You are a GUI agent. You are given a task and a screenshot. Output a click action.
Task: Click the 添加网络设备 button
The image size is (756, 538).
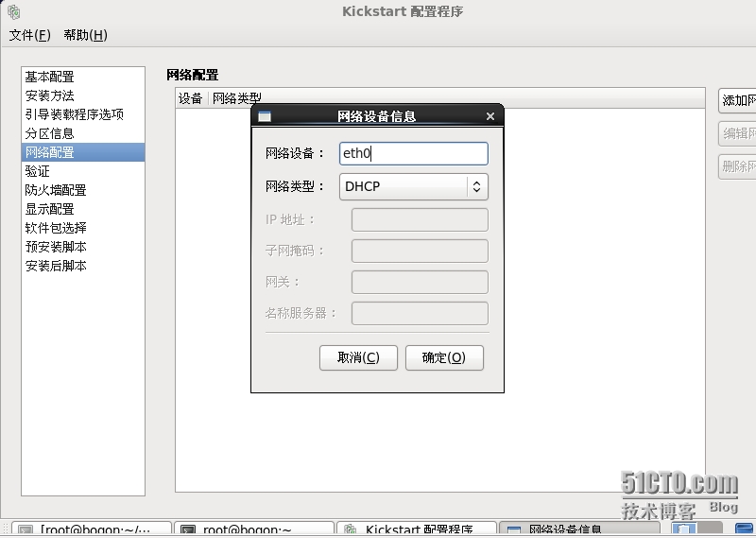click(737, 100)
